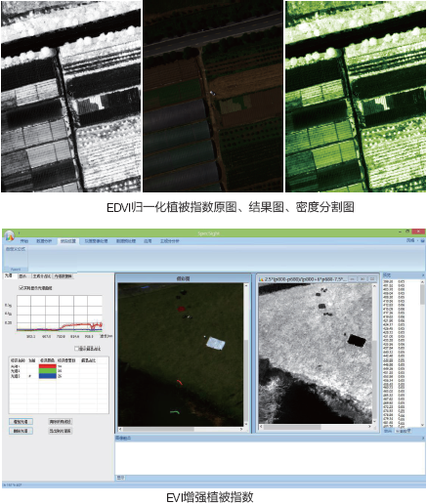Screen dimensions: 427x504
Task: Click up arrow of the color image scrollbar
Action: 246,286
